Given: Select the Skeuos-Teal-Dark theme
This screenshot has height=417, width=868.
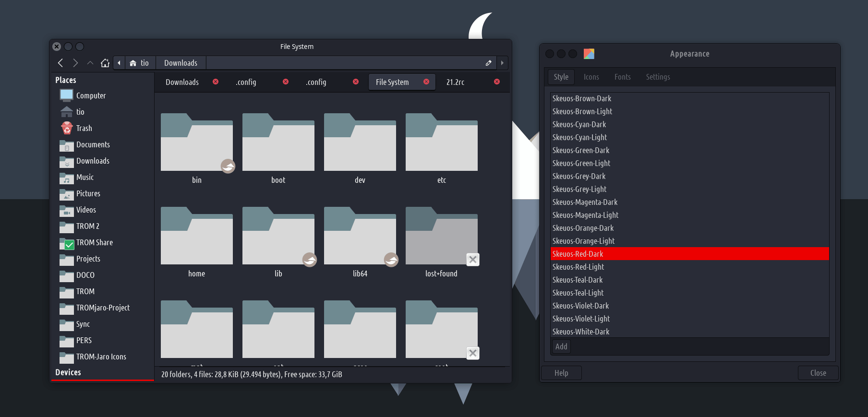Looking at the screenshot, I should [578, 280].
